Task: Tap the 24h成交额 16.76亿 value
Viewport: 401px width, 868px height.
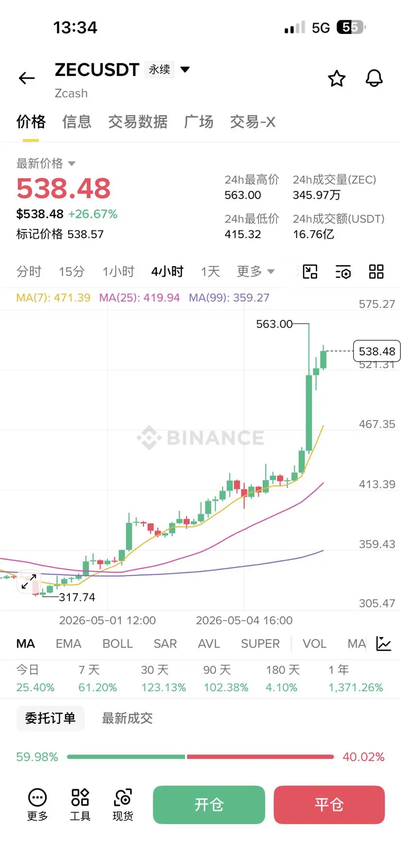Action: (313, 234)
